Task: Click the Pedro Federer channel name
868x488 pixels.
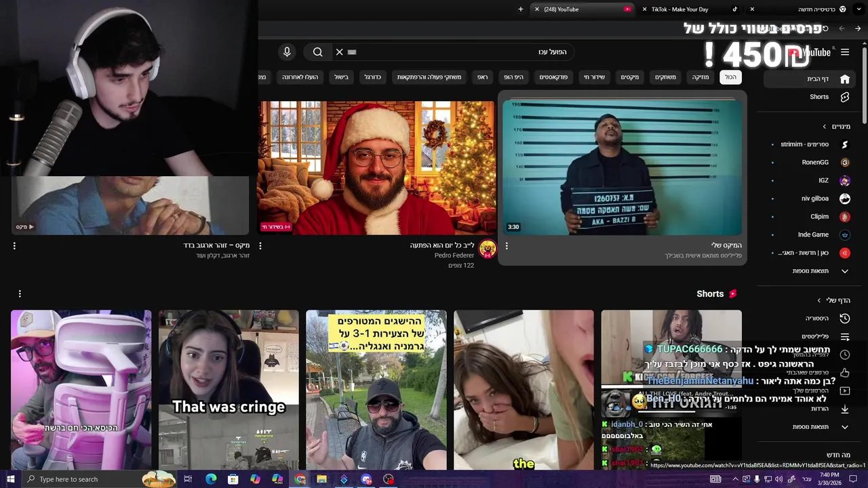Action: [454, 256]
